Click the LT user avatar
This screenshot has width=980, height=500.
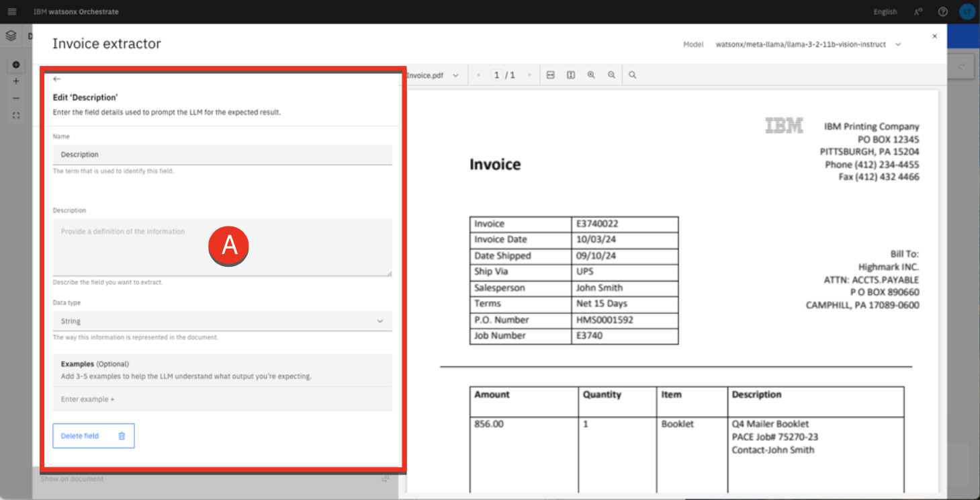pos(967,11)
